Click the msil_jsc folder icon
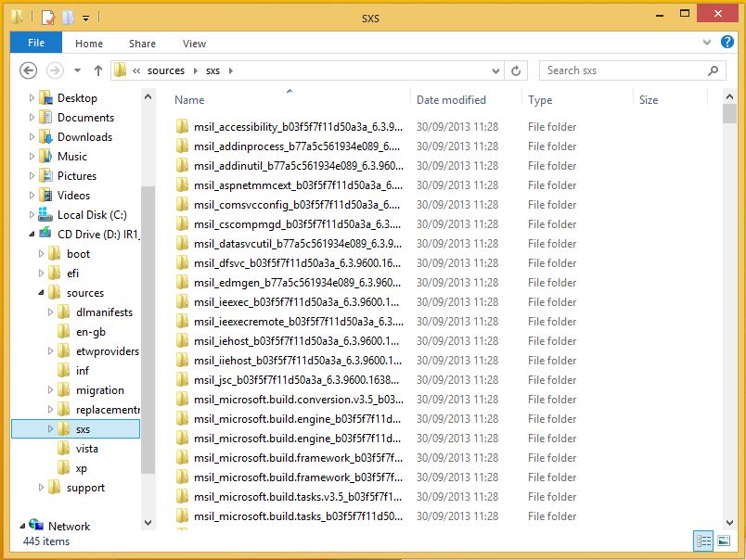 pos(182,380)
